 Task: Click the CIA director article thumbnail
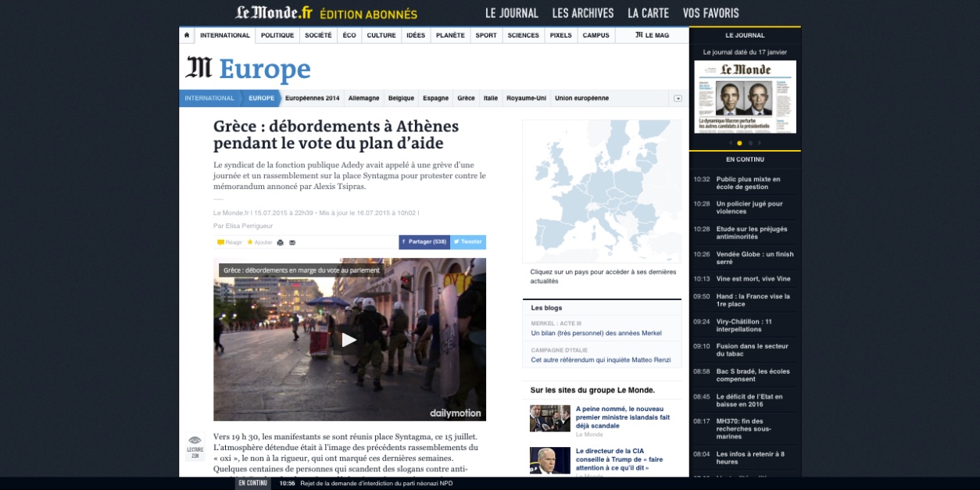(550, 460)
